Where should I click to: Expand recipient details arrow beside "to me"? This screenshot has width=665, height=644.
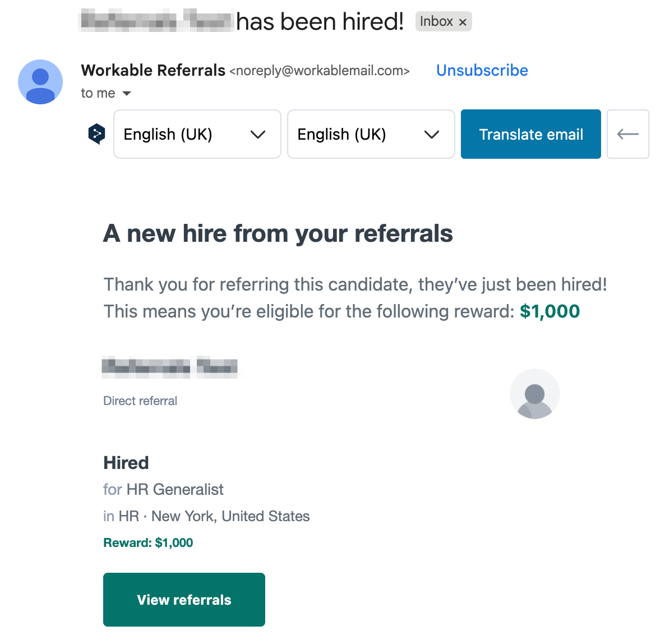coord(127,93)
